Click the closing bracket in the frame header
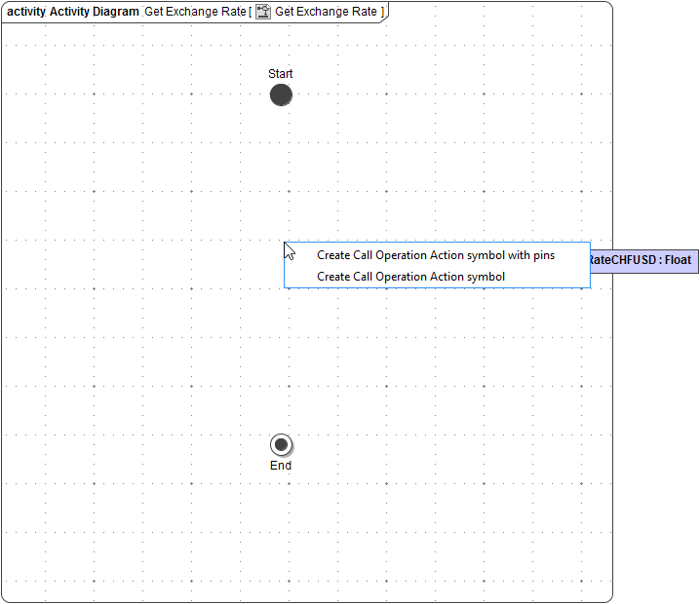 tap(382, 12)
